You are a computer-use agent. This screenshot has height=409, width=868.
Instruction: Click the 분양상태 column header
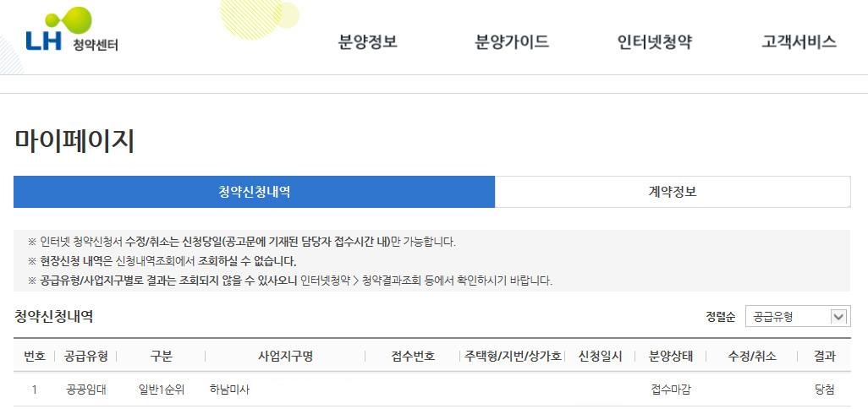pyautogui.click(x=671, y=357)
